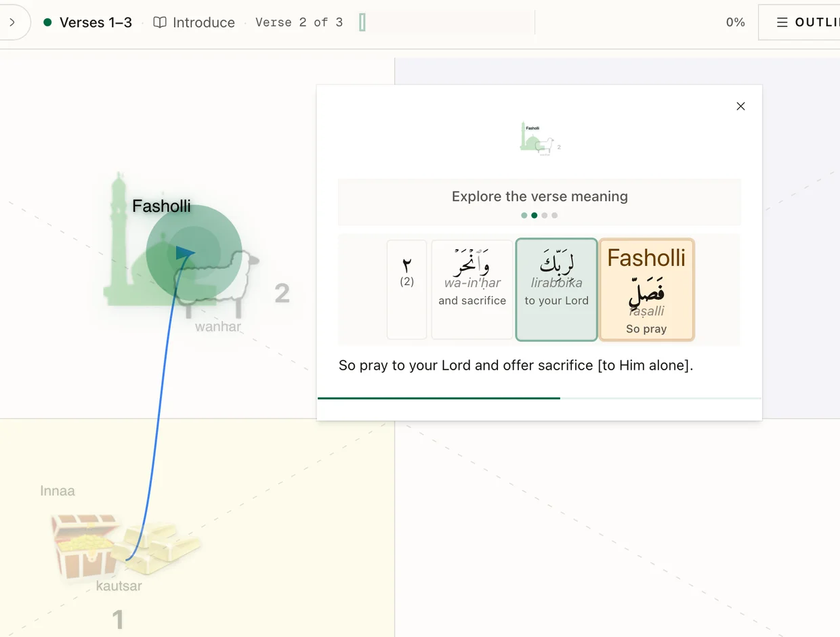Click the mosque and sheep thumbnail
The image size is (840, 637).
point(540,138)
